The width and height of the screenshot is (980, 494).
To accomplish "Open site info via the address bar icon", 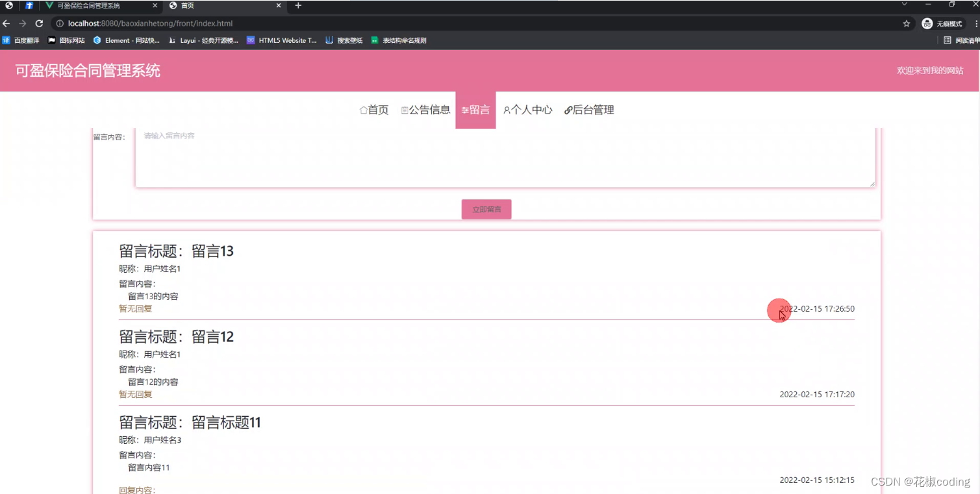I will (60, 23).
